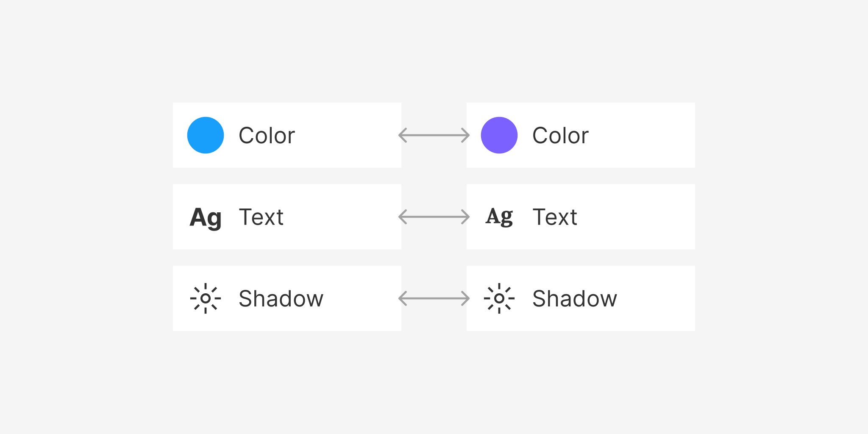
Task: Click the right Shadow sun icon
Action: (499, 298)
